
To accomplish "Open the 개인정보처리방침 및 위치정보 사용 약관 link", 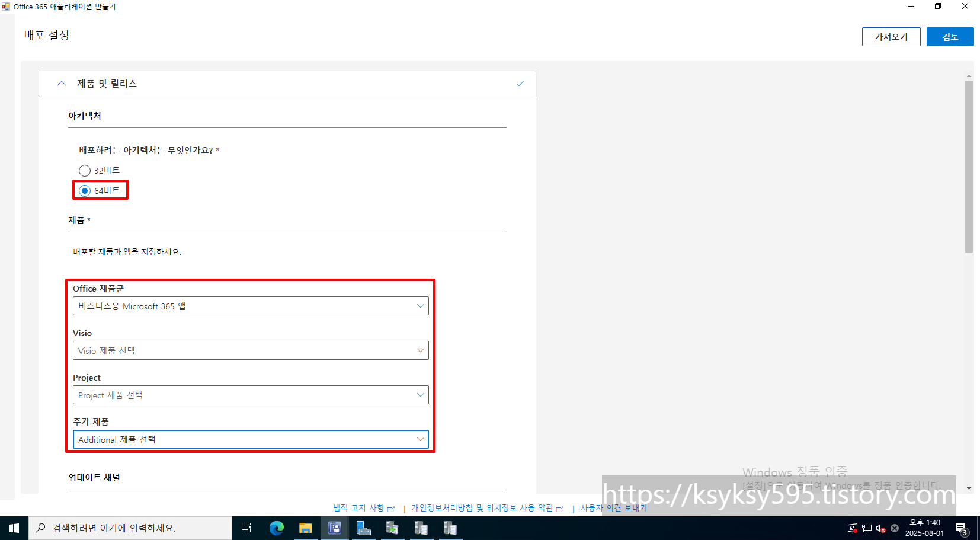I will tap(487, 508).
